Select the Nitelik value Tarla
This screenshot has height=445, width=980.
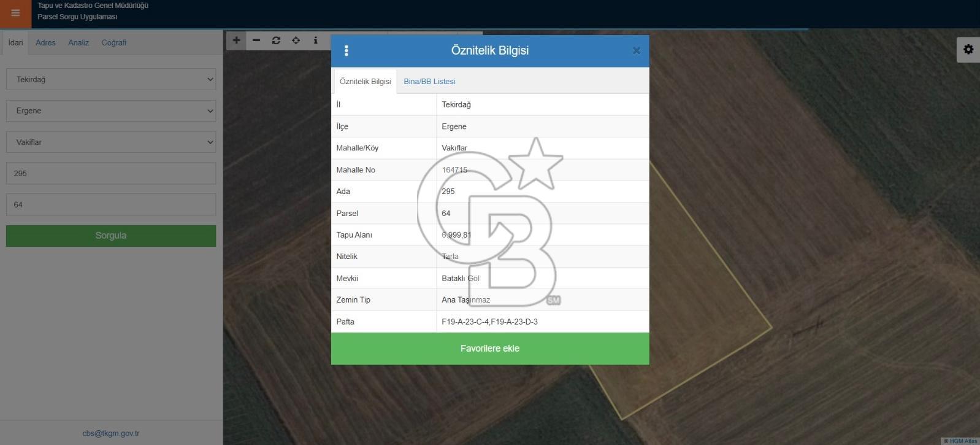tap(450, 257)
